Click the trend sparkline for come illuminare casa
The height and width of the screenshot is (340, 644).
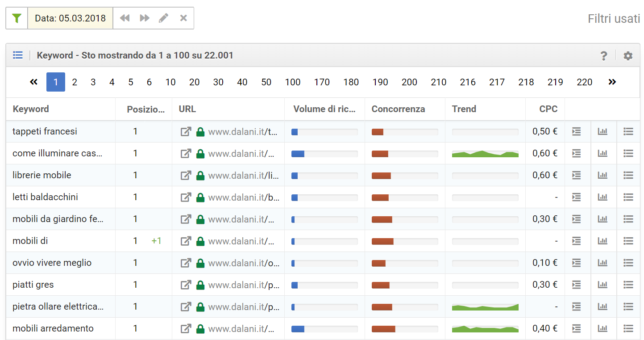coord(485,154)
